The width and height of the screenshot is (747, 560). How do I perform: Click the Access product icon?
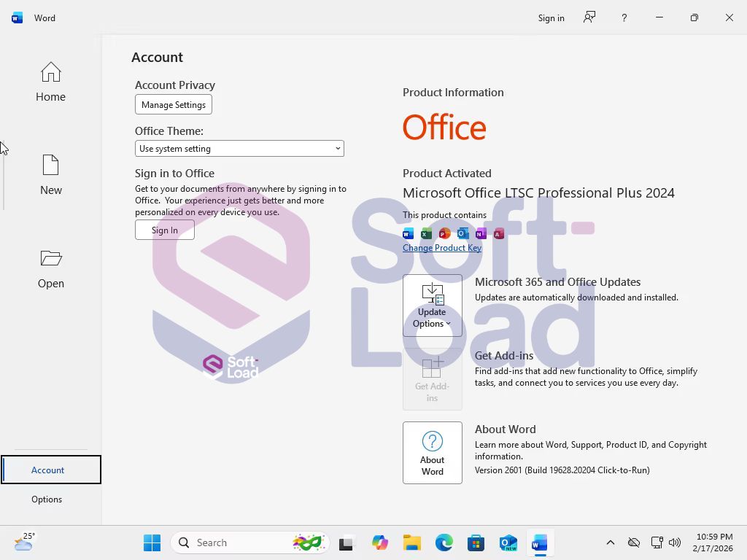pos(499,233)
